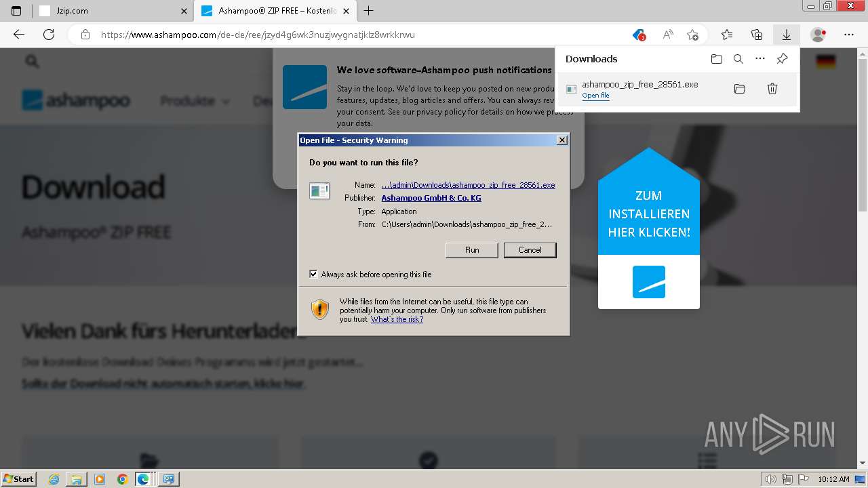Open file link under downloaded exe
Viewport: 868px width, 488px height.
pos(595,96)
